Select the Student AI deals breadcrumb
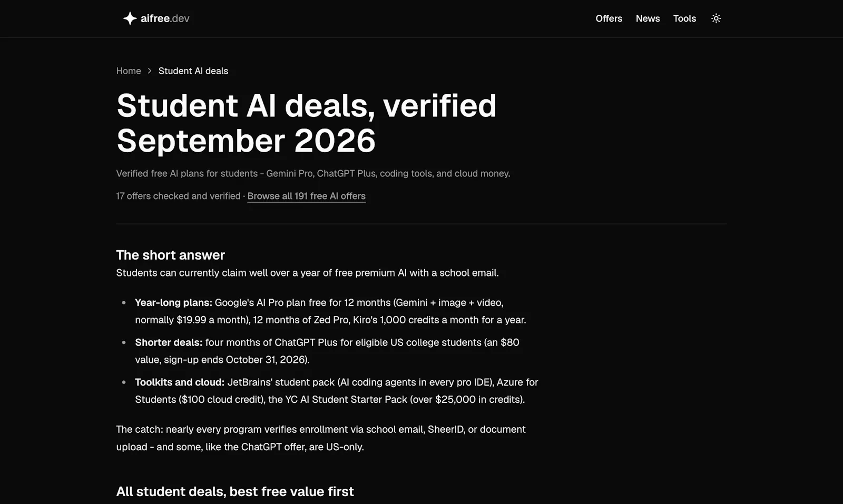 (x=193, y=71)
